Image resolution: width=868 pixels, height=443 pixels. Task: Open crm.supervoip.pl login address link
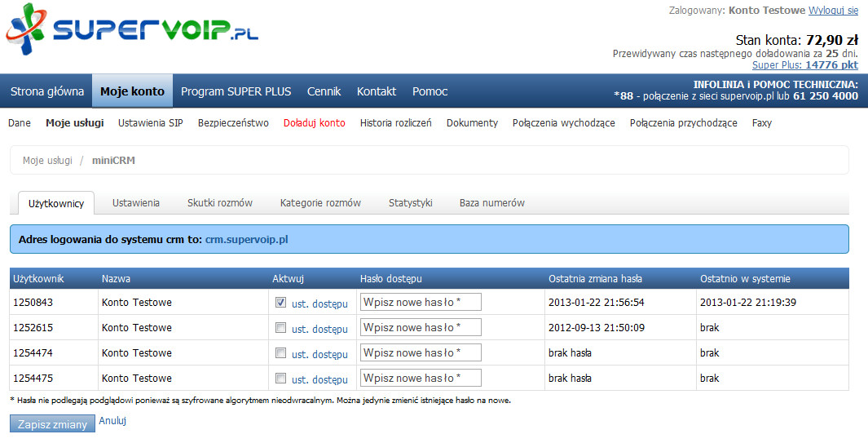246,240
